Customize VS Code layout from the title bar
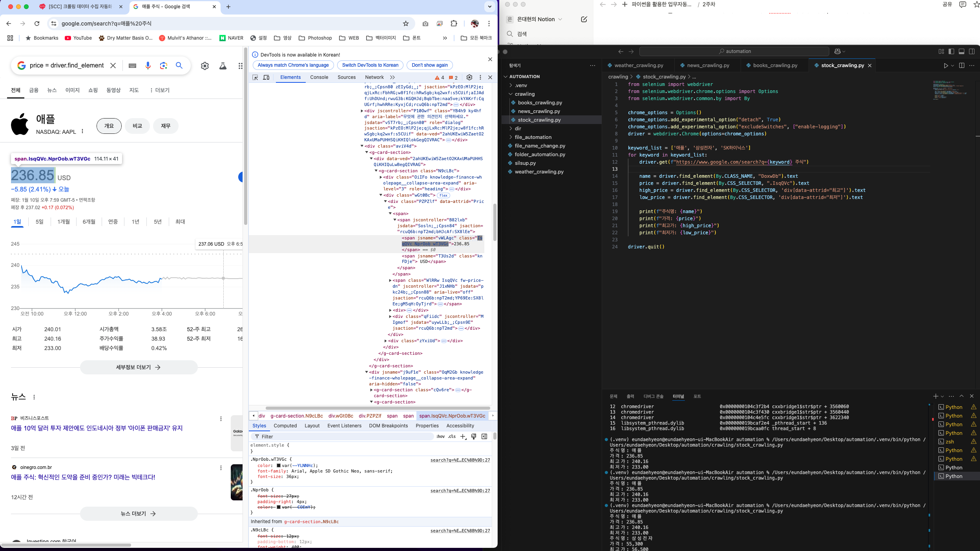Image resolution: width=980 pixels, height=551 pixels. pos(941,51)
